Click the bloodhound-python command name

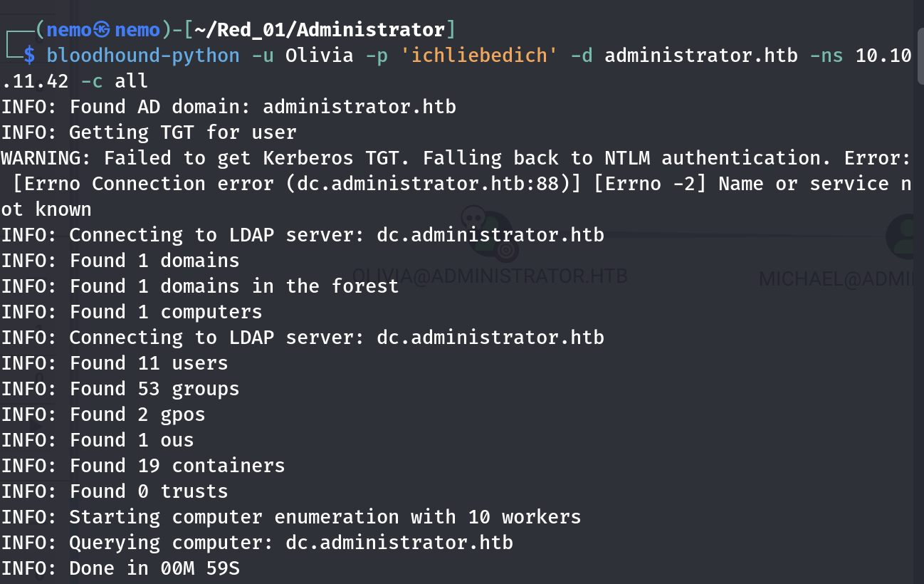pyautogui.click(x=143, y=56)
